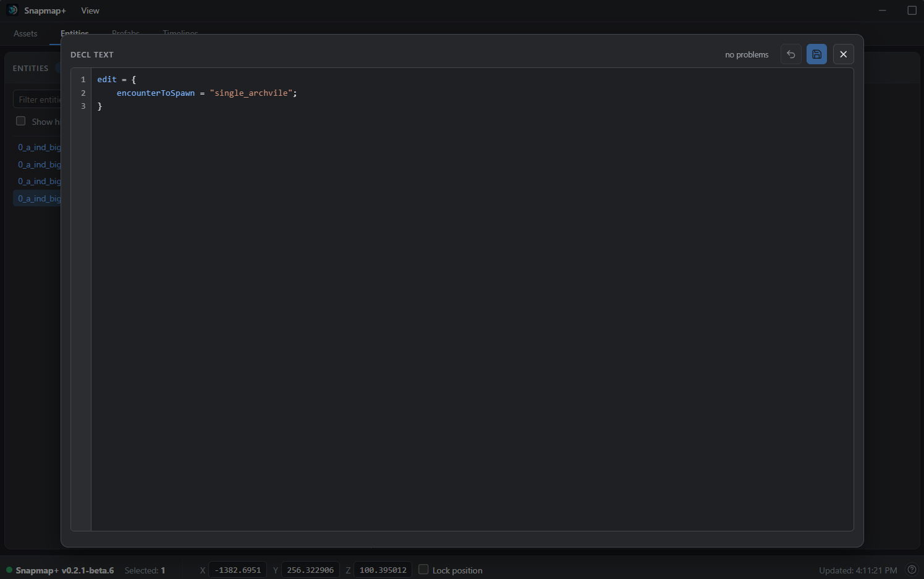Screen dimensions: 924x579
Task: Click the 'edit' keyword on line 1
Action: pyautogui.click(x=107, y=79)
